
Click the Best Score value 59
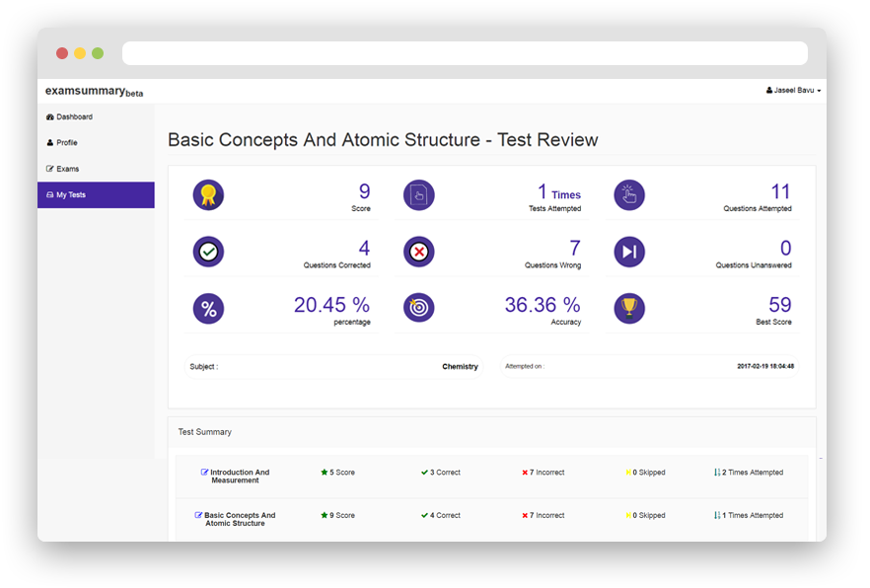tap(779, 305)
